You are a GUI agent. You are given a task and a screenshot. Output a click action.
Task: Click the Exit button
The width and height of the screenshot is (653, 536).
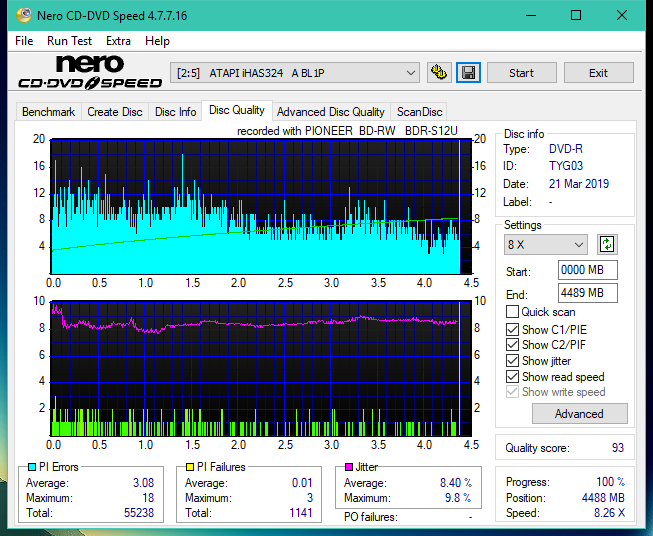pyautogui.click(x=598, y=73)
